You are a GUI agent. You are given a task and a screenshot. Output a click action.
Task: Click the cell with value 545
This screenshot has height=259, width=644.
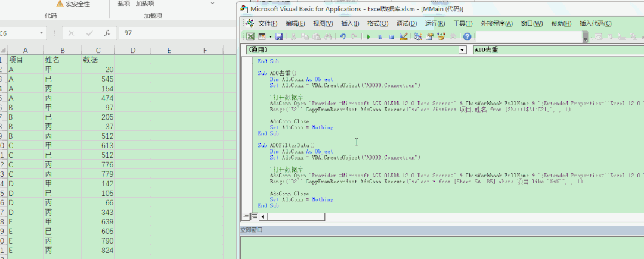[98, 79]
